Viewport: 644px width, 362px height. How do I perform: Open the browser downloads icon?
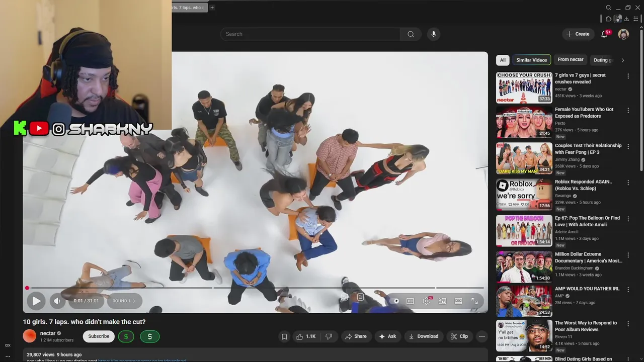pyautogui.click(x=626, y=19)
